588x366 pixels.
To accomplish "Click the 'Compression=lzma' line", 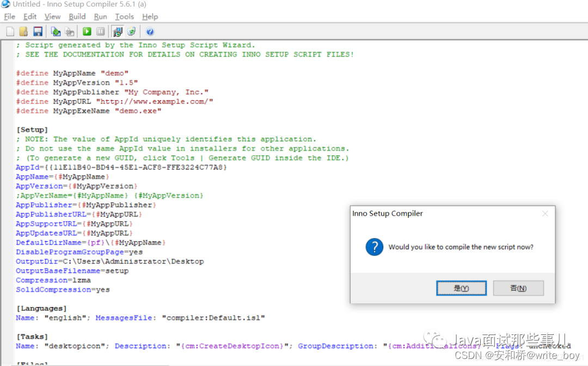I will click(x=53, y=280).
